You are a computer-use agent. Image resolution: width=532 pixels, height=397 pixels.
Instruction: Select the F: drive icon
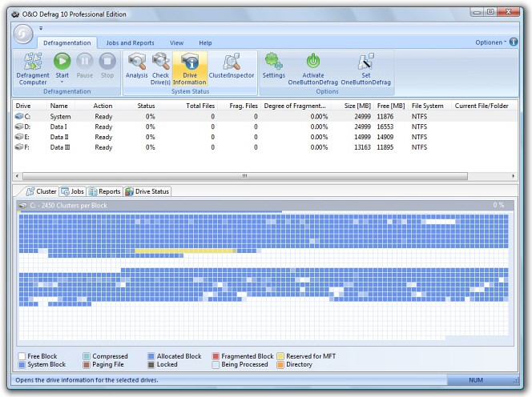tap(19, 147)
